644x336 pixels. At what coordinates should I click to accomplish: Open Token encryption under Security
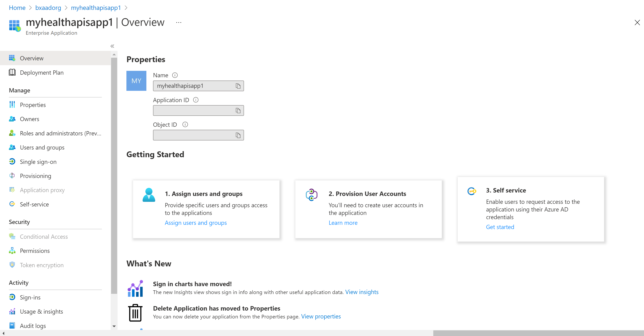[55, 265]
